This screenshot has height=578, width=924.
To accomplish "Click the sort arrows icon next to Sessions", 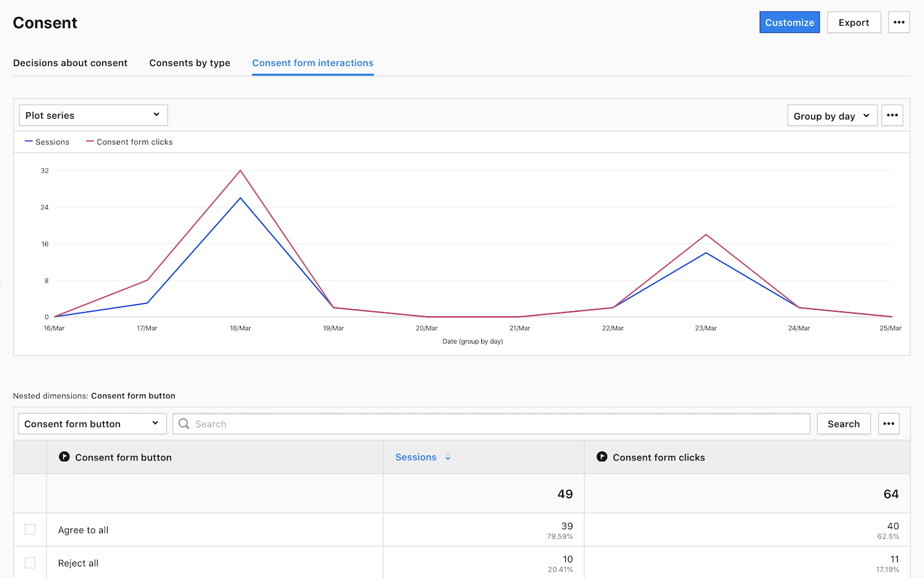I will coord(448,457).
